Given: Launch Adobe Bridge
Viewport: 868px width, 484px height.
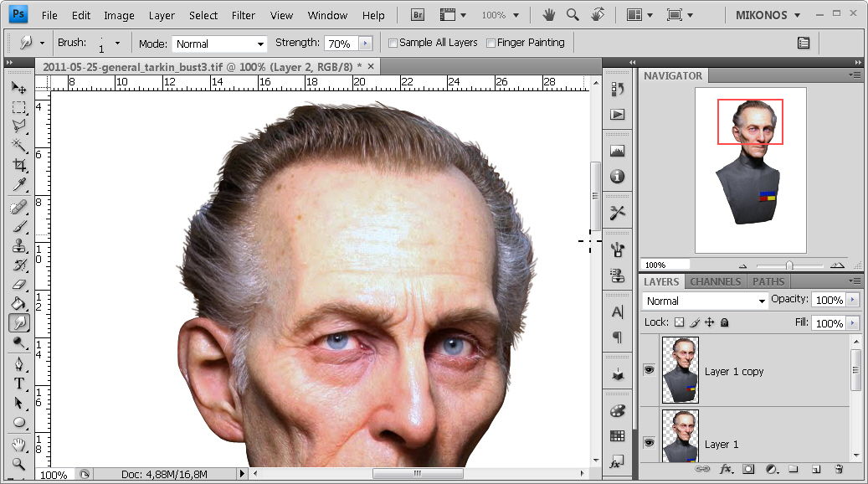Looking at the screenshot, I should click(x=418, y=15).
